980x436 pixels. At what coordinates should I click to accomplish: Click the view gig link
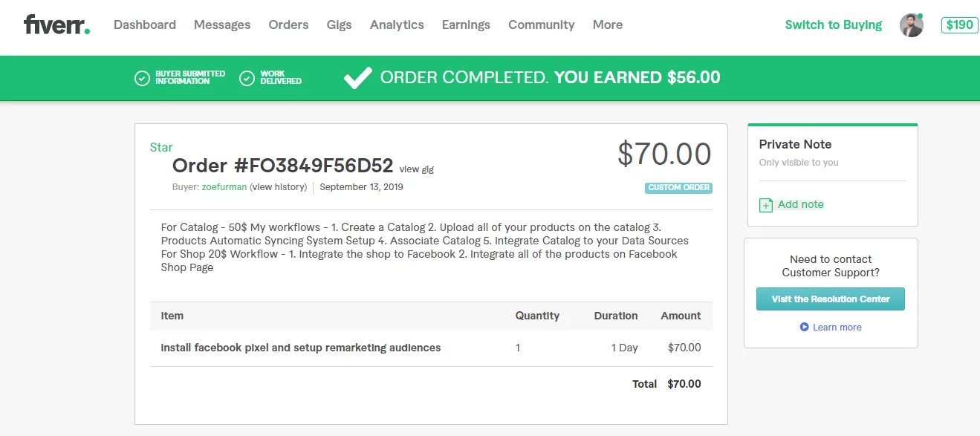coord(417,169)
